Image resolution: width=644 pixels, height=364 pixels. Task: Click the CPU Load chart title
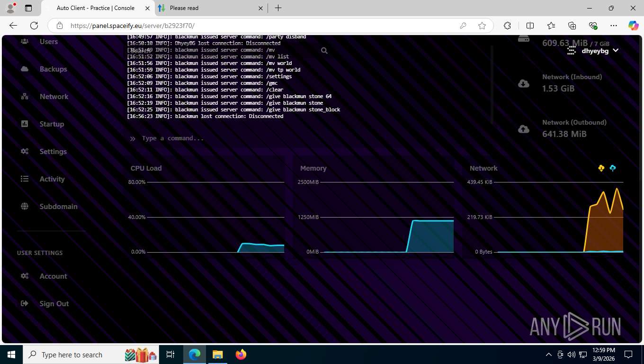[x=146, y=168]
